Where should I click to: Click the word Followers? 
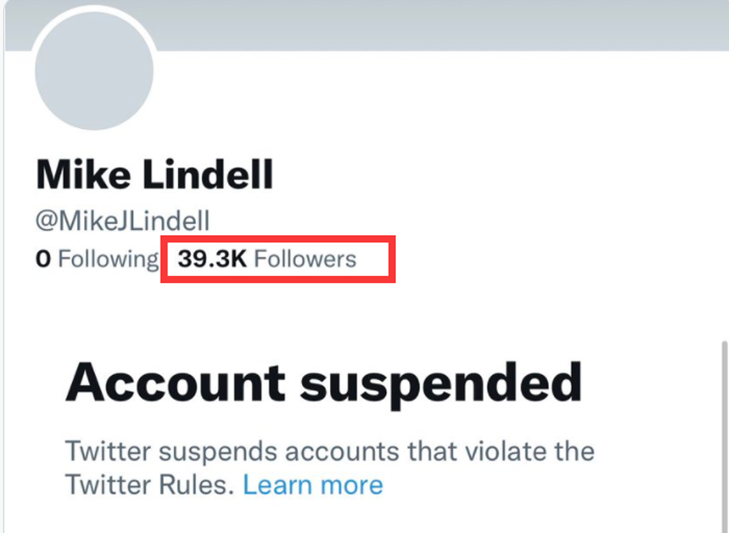pyautogui.click(x=305, y=260)
